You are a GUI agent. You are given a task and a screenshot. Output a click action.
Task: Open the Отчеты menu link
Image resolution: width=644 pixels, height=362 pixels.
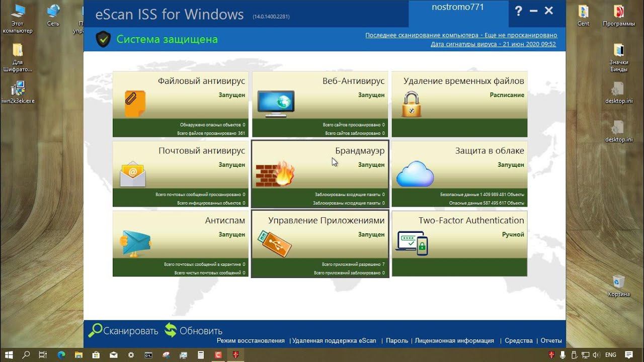click(x=551, y=341)
